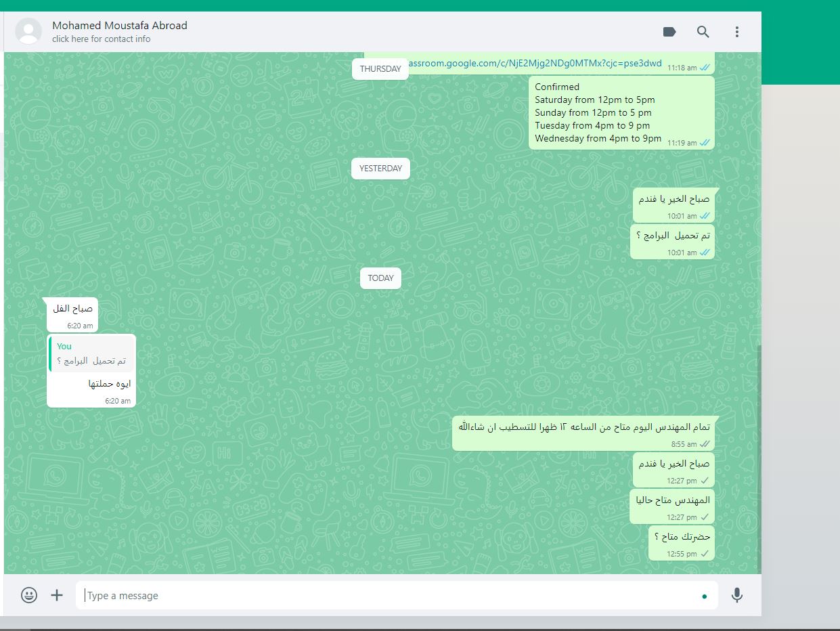
Task: Open the three-dot chat menu
Action: [x=737, y=32]
